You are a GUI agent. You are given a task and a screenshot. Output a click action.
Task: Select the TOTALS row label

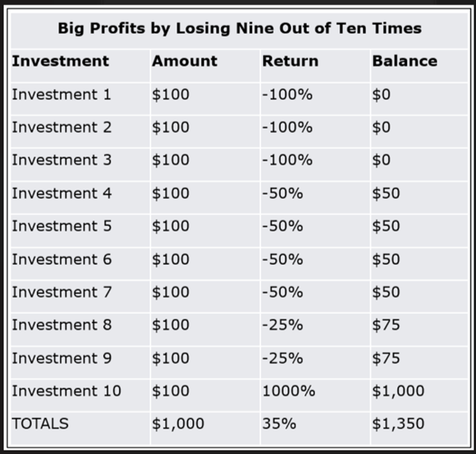pyautogui.click(x=40, y=423)
